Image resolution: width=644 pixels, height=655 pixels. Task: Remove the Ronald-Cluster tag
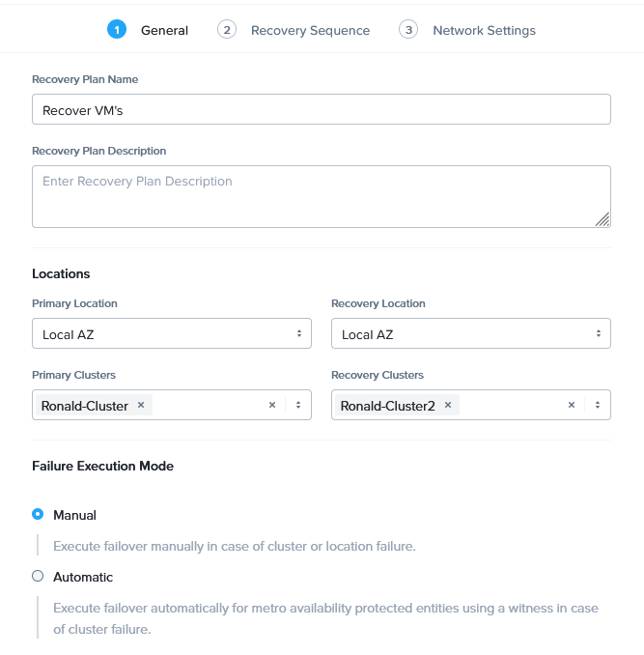[x=141, y=405]
